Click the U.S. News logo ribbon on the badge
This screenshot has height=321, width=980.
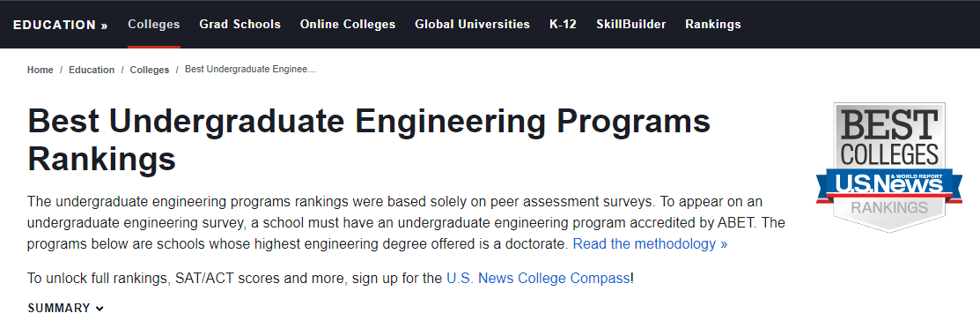coord(888,184)
